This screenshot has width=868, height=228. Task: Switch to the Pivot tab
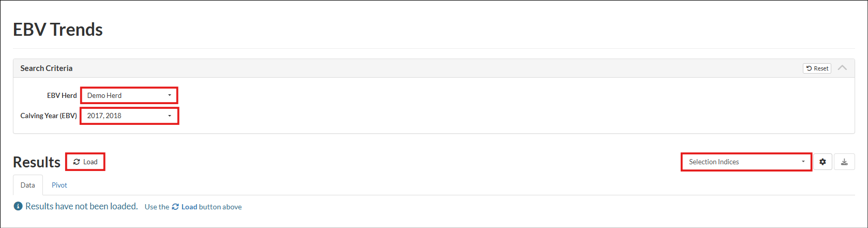point(59,185)
